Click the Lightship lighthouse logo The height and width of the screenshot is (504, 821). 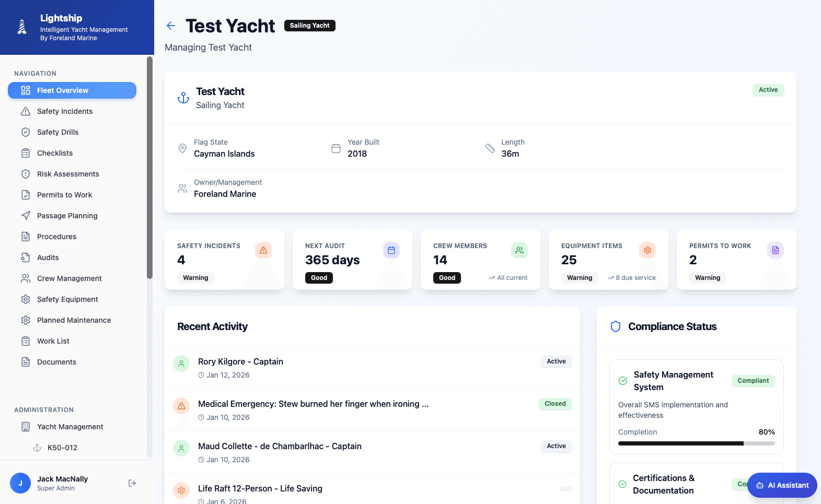[22, 27]
